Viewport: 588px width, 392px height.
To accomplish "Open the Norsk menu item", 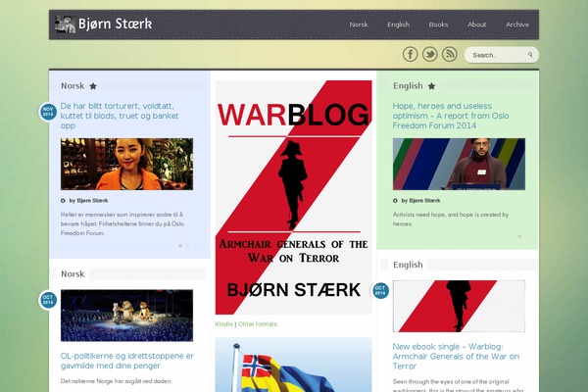I will tap(359, 24).
